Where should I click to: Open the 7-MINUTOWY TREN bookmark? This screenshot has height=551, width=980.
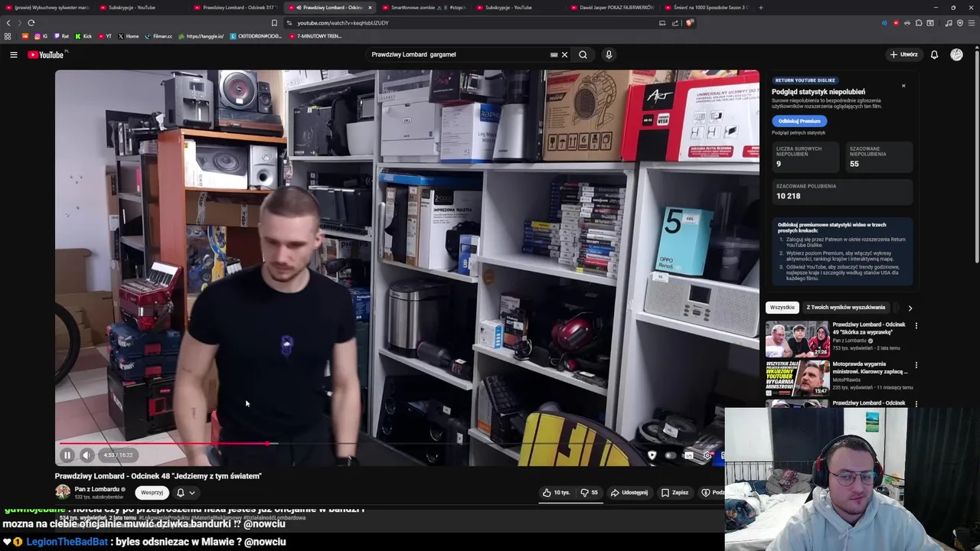pyautogui.click(x=315, y=36)
